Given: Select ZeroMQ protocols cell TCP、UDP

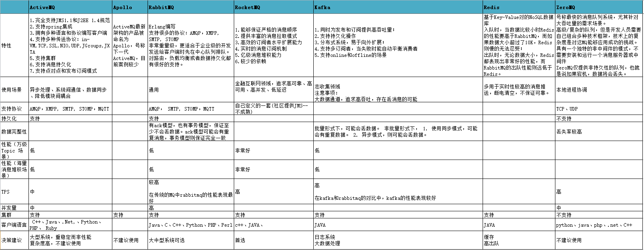Looking at the screenshot, I should (x=599, y=109).
